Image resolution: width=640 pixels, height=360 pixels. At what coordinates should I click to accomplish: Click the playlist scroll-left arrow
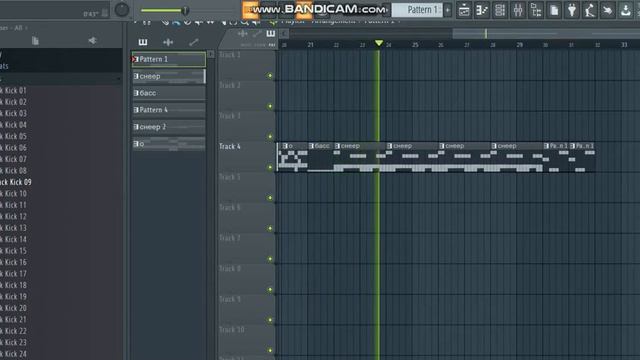(x=284, y=33)
